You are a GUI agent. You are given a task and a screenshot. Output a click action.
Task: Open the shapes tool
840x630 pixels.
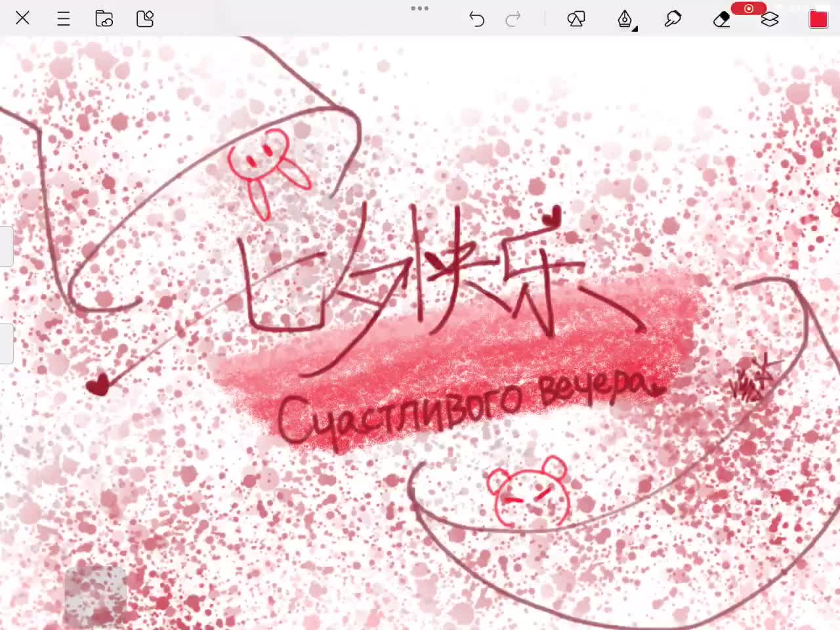click(576, 19)
